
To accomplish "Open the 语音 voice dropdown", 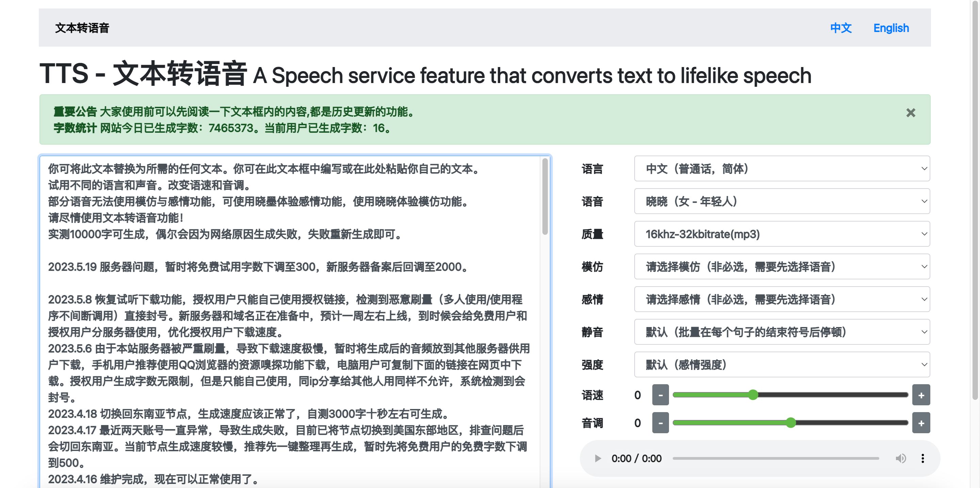I will click(x=782, y=201).
